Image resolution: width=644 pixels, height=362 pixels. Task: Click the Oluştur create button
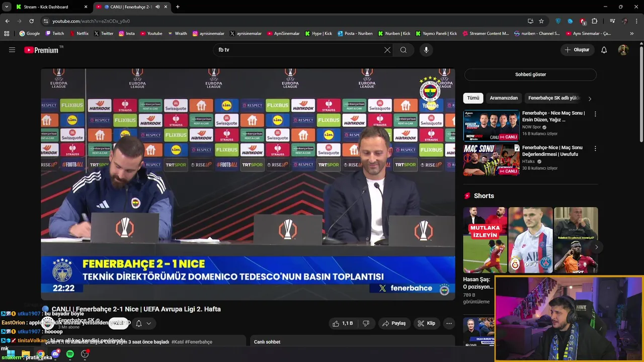pos(578,50)
